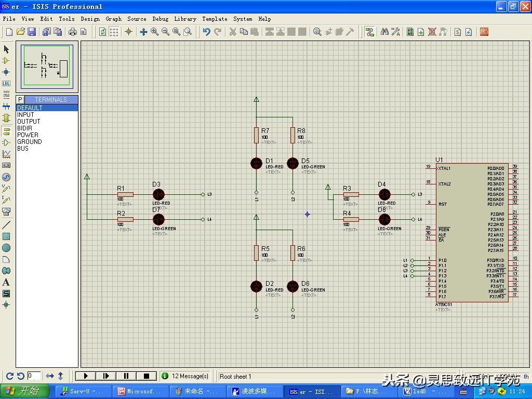The image size is (532, 399).
Task: Click the Undo arrow icon
Action: 206,32
